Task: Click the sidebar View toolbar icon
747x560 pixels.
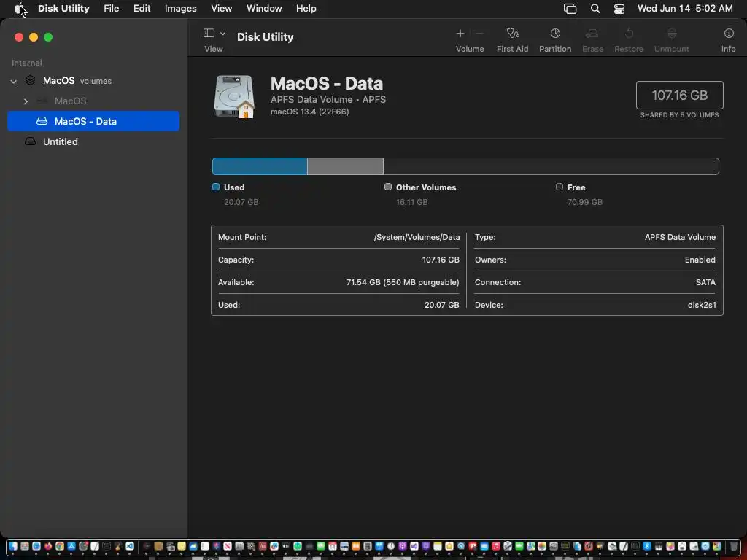Action: coord(209,33)
